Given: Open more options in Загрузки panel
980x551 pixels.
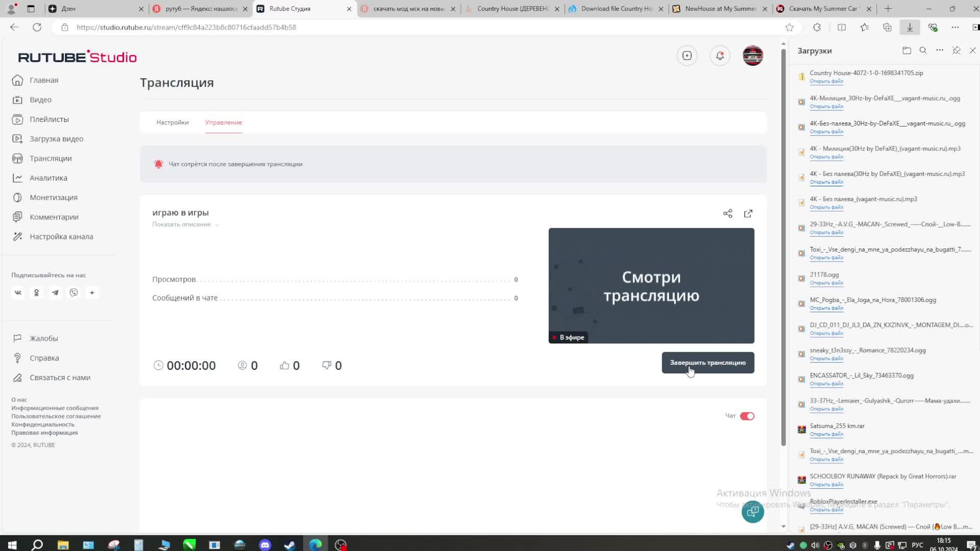Looking at the screenshot, I should (x=939, y=51).
